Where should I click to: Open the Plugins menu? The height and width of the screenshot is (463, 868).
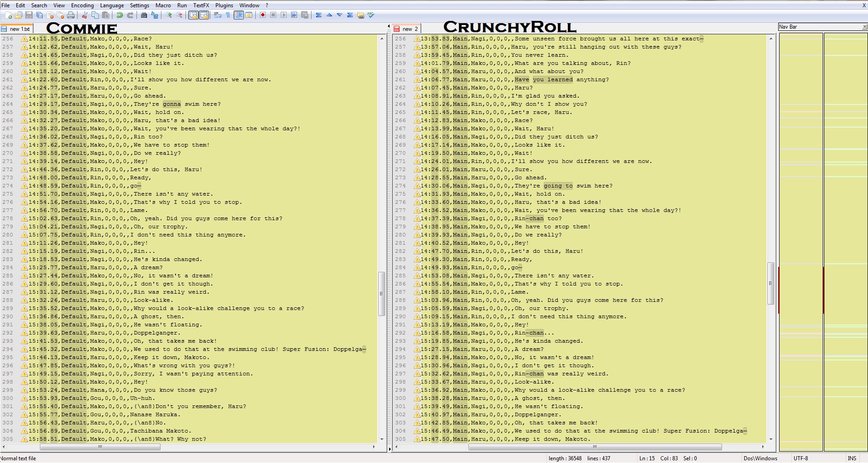point(224,5)
